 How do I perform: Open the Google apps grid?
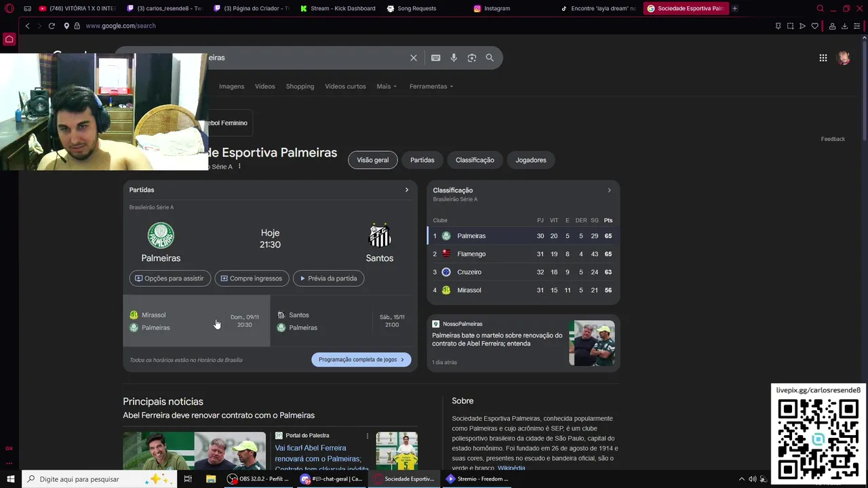point(823,58)
